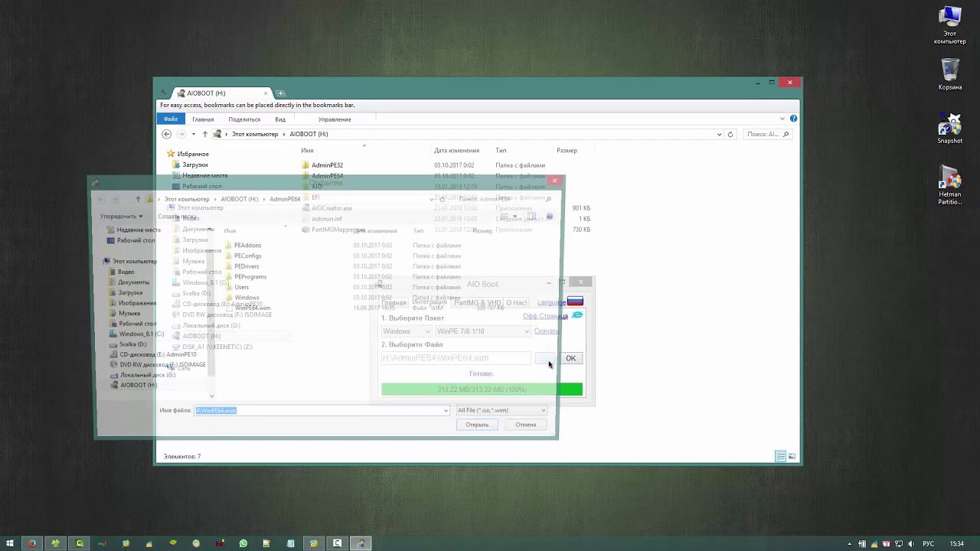Refresh the AIOBOOT (H:) folder view
The width and height of the screenshot is (980, 551).
click(x=730, y=134)
